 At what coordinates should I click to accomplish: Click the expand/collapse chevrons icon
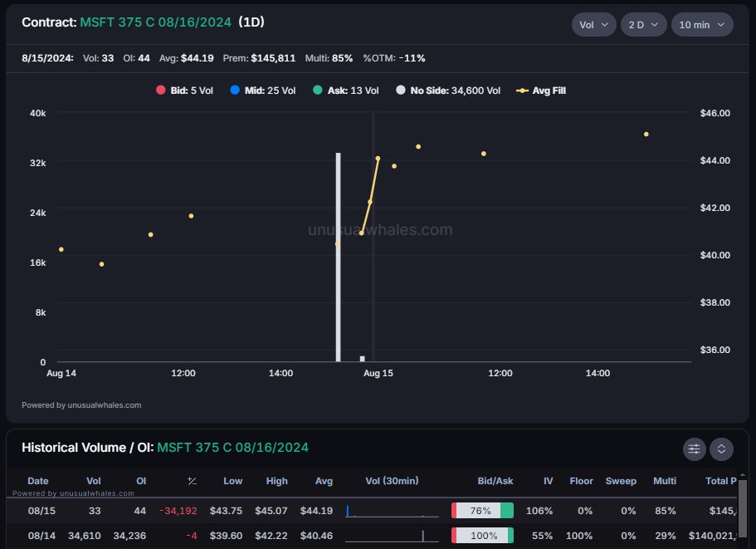pyautogui.click(x=721, y=449)
